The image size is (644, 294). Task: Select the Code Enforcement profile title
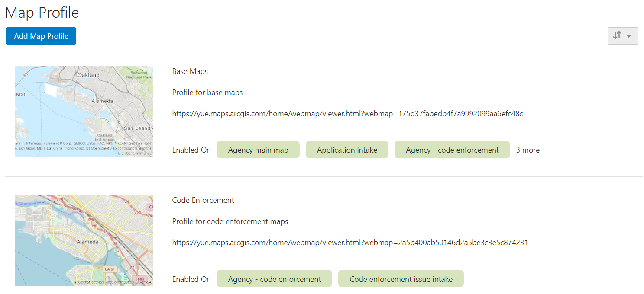pyautogui.click(x=203, y=200)
